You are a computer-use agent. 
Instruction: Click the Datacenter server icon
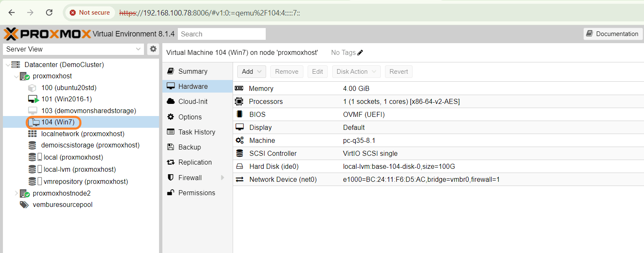pos(16,65)
